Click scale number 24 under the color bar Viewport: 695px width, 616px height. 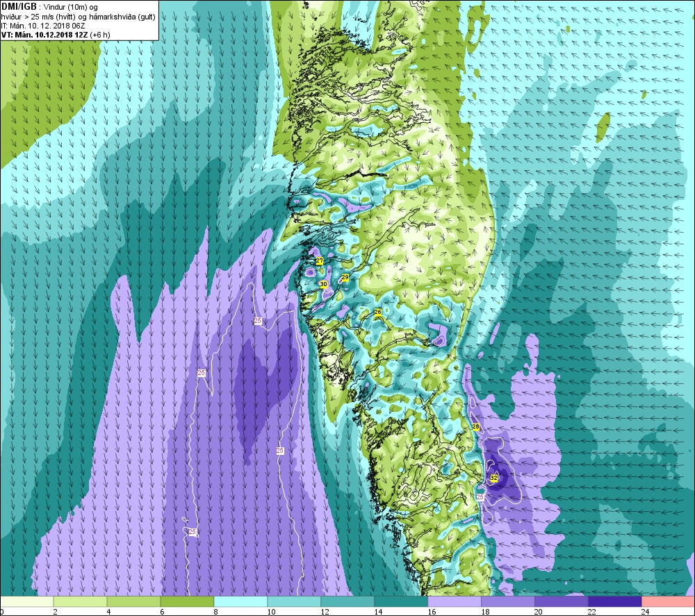646,612
